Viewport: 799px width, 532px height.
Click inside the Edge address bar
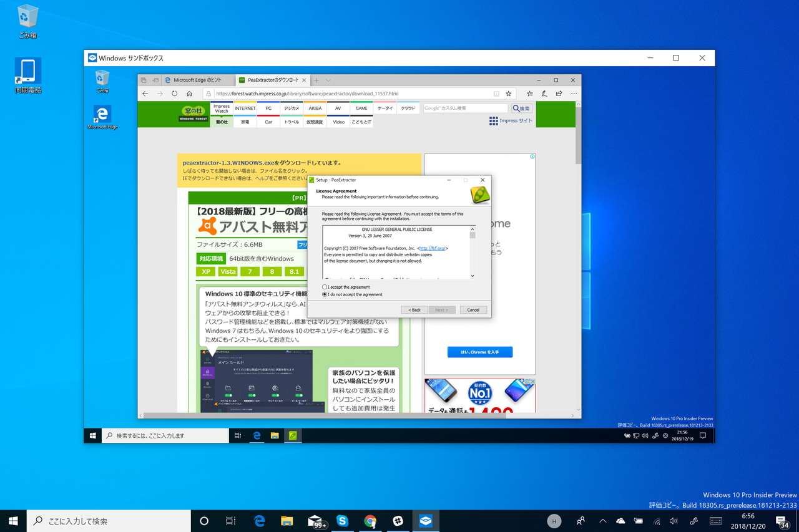(345, 94)
